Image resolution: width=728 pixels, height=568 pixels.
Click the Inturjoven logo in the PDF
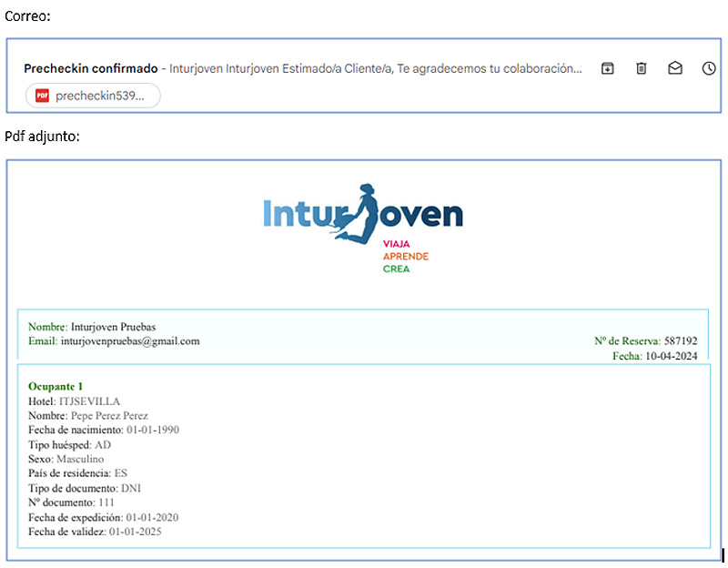[x=363, y=215]
